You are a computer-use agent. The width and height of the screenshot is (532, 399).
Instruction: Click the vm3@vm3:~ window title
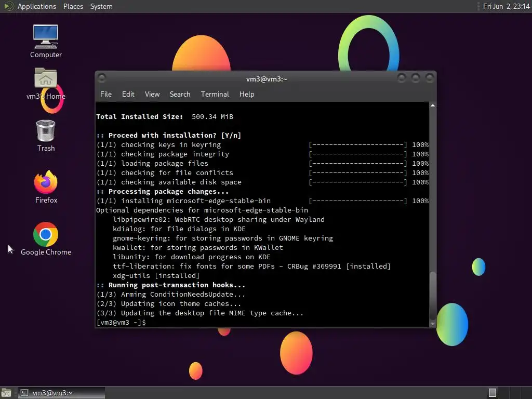point(267,79)
